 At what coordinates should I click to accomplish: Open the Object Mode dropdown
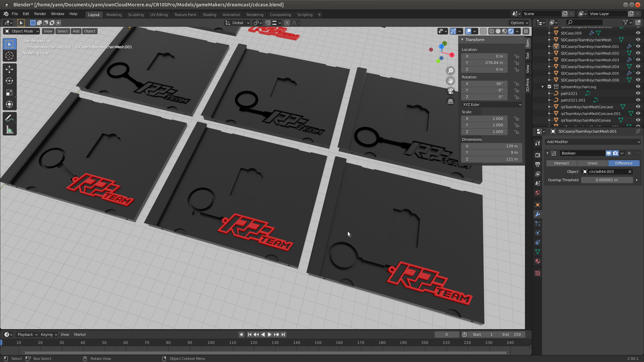click(x=22, y=31)
